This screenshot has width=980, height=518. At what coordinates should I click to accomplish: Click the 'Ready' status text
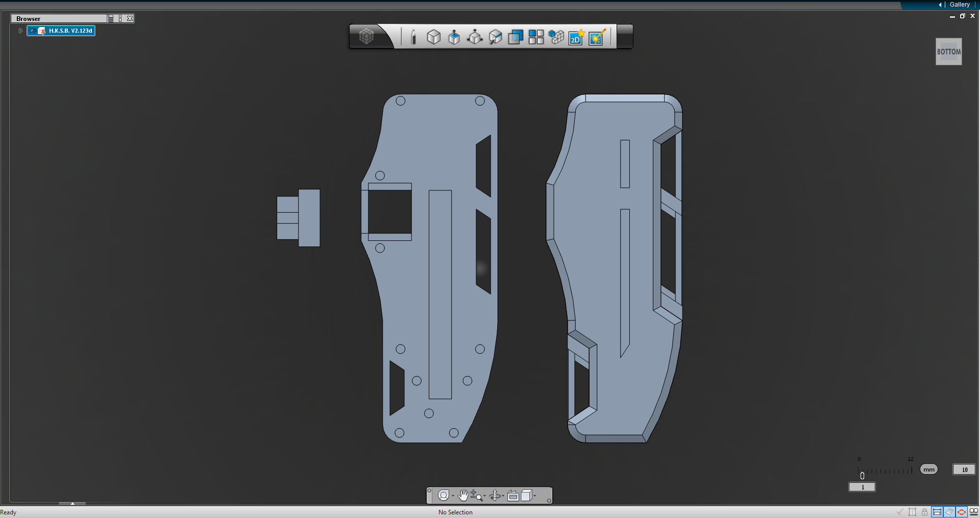(x=8, y=512)
